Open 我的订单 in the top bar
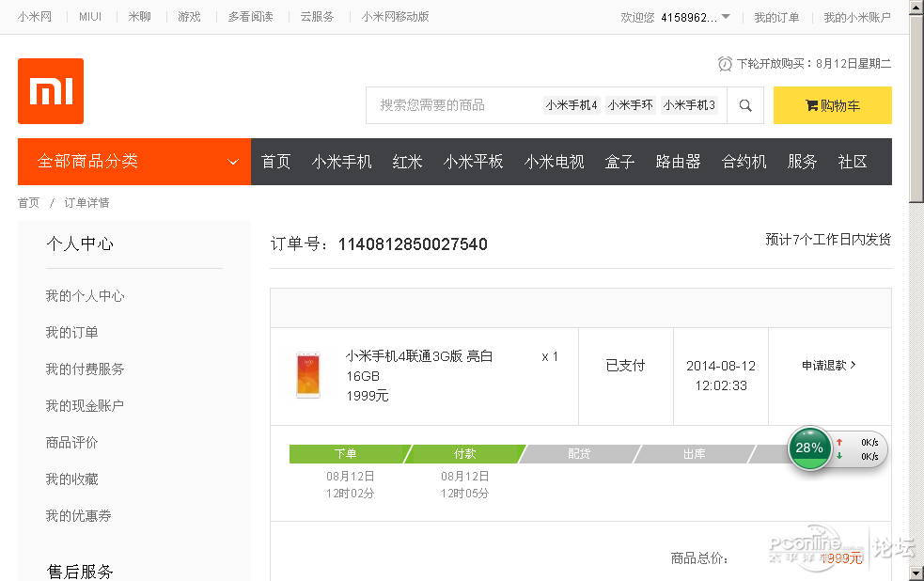Screen dimensions: 924x581 (776, 18)
